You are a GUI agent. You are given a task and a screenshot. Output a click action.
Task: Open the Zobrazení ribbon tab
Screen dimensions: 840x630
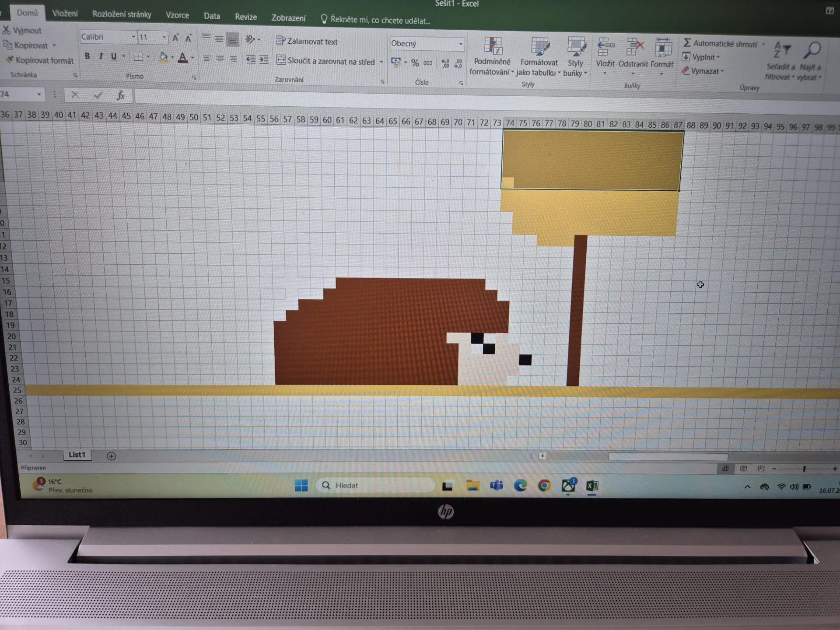coord(288,18)
